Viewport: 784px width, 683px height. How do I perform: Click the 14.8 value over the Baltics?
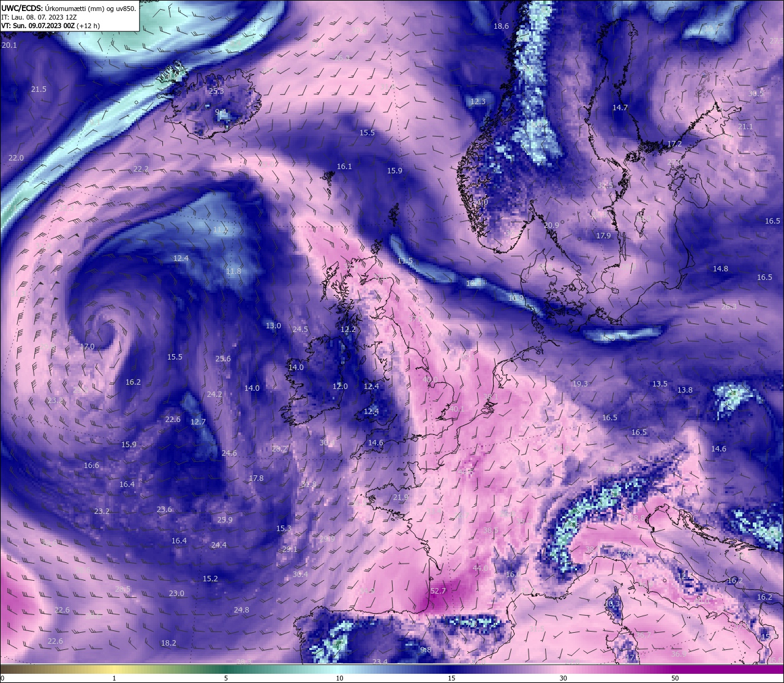click(x=720, y=269)
